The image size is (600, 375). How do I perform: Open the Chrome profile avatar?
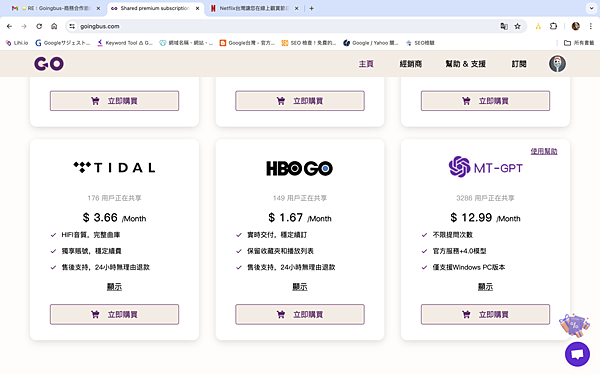(x=576, y=26)
